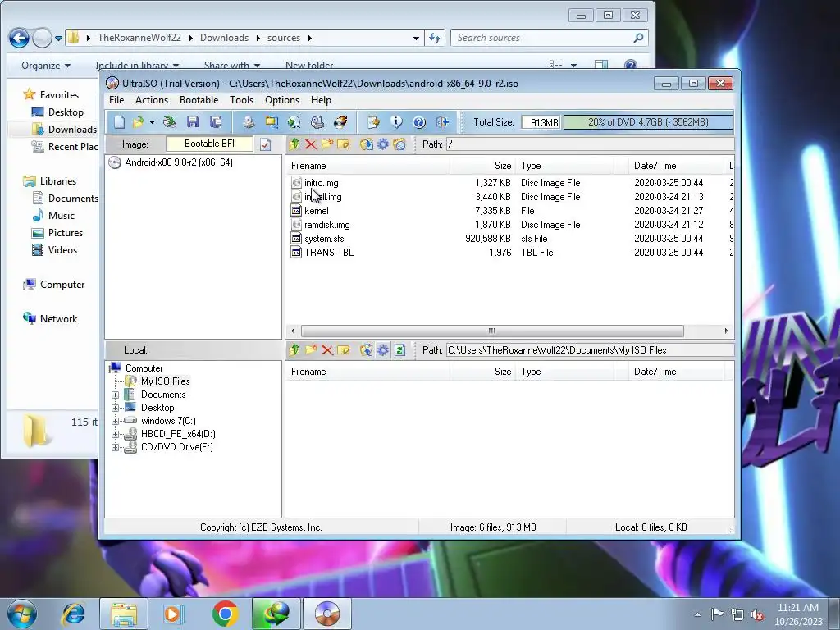Show hidden icons arrow in system tray
840x630 pixels.
coord(697,614)
